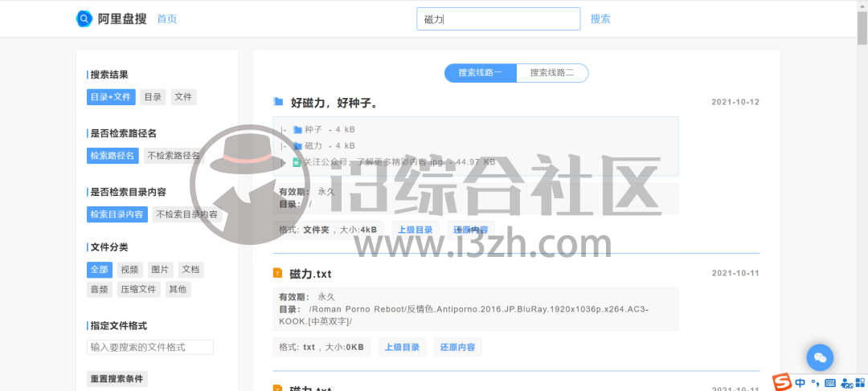Switch to 不检索路径名 option

pos(174,156)
